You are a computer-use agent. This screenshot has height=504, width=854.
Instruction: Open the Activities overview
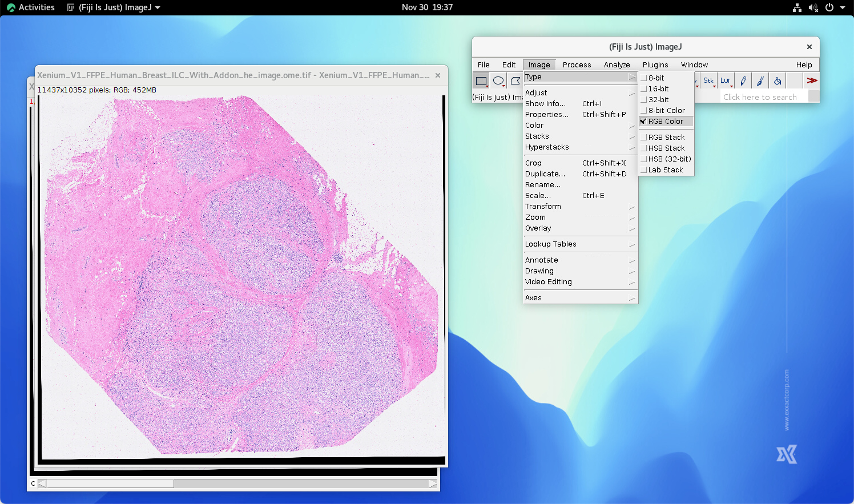(31, 7)
